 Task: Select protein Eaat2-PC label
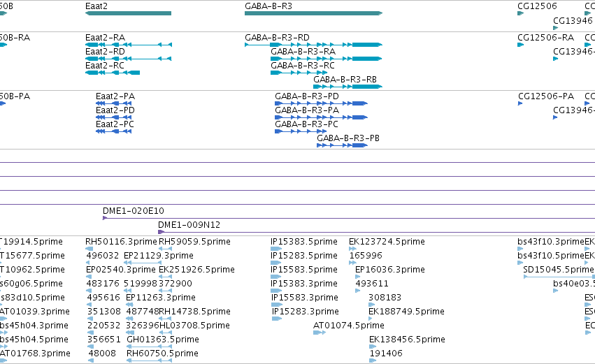tap(115, 124)
